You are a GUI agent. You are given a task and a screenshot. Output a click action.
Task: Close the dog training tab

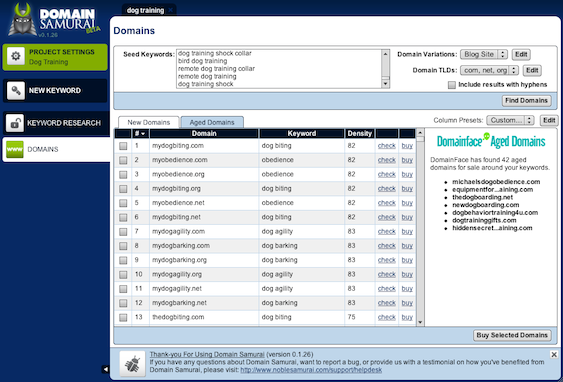[171, 10]
